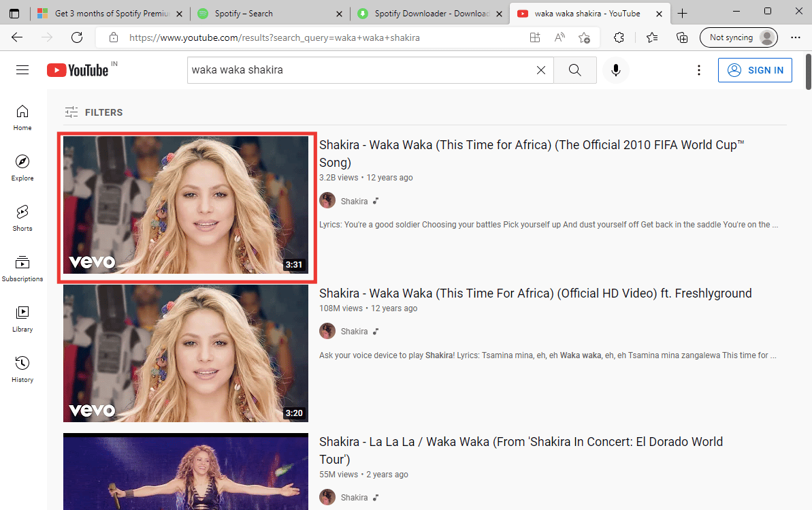The image size is (812, 510).
Task: Click the SIGN IN button
Action: (755, 70)
